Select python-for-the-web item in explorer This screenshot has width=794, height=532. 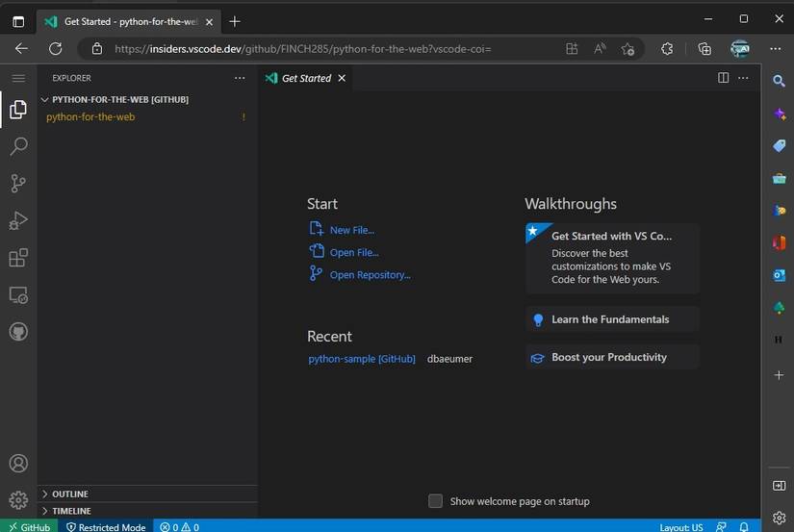[x=90, y=117]
